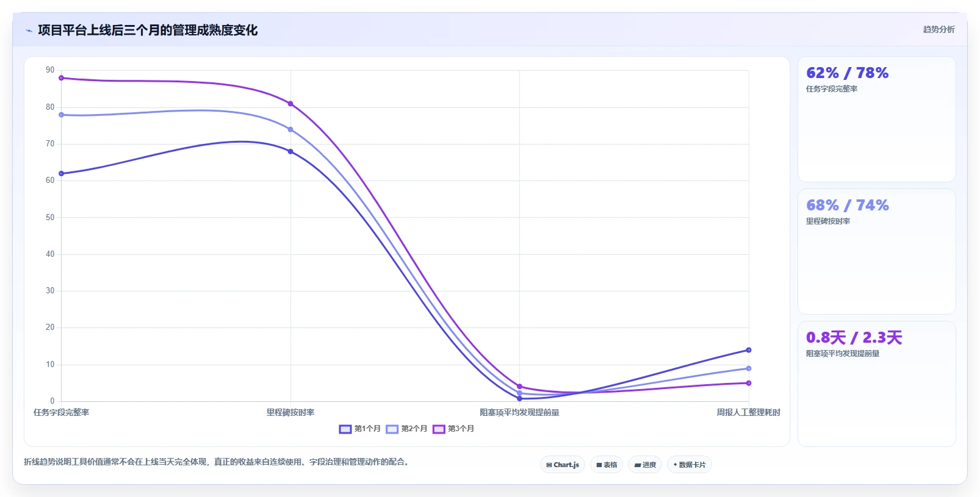
Task: Toggle the 第3个月 legend swatch
Action: [x=439, y=429]
